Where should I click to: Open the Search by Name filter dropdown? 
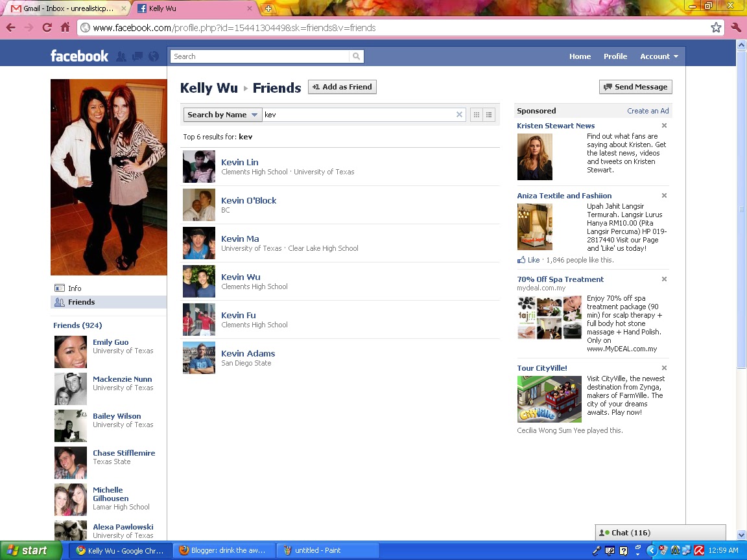[222, 114]
